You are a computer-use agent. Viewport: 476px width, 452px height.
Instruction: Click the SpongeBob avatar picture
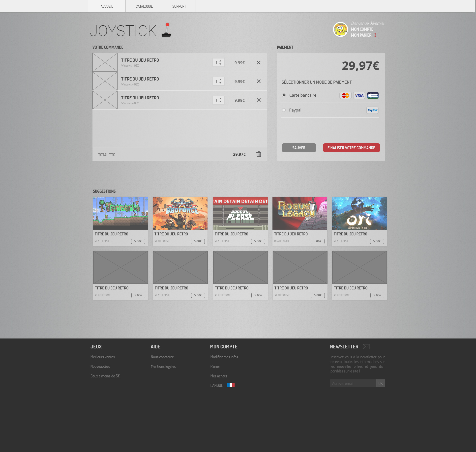[x=340, y=29]
